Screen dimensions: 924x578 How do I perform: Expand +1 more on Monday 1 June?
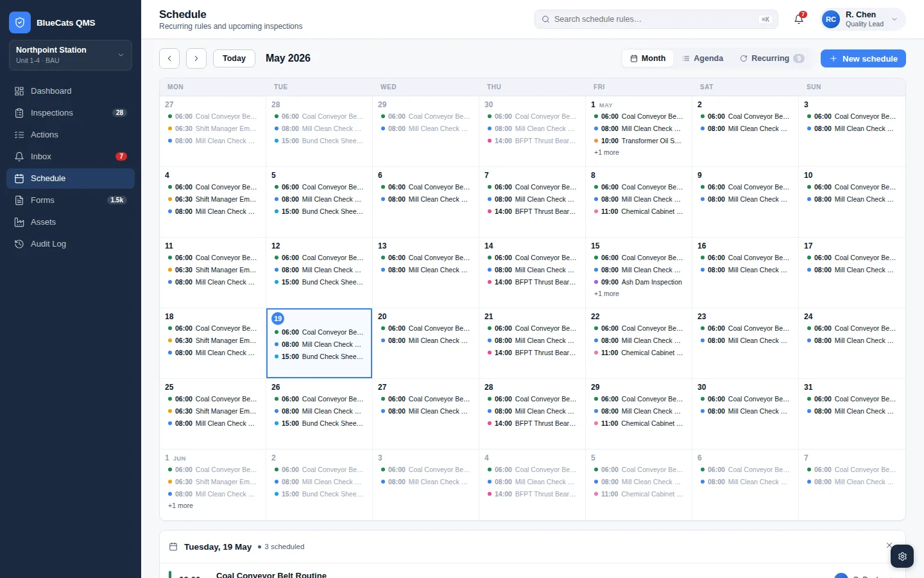pos(180,505)
